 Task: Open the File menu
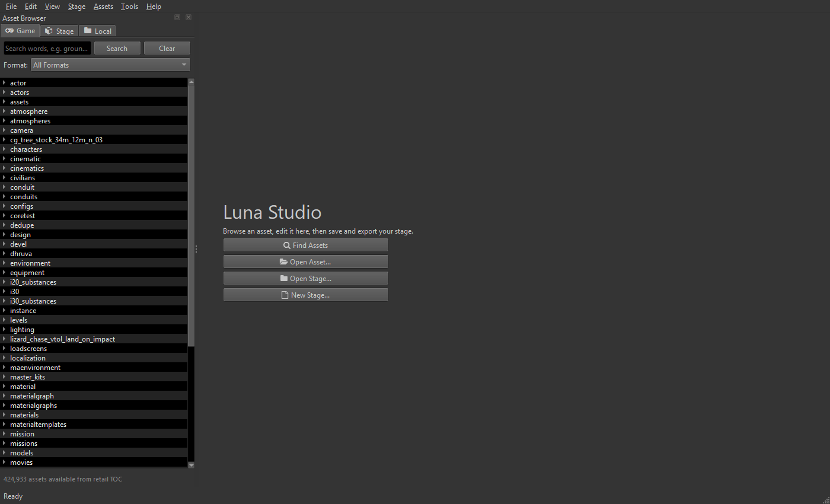(x=11, y=7)
